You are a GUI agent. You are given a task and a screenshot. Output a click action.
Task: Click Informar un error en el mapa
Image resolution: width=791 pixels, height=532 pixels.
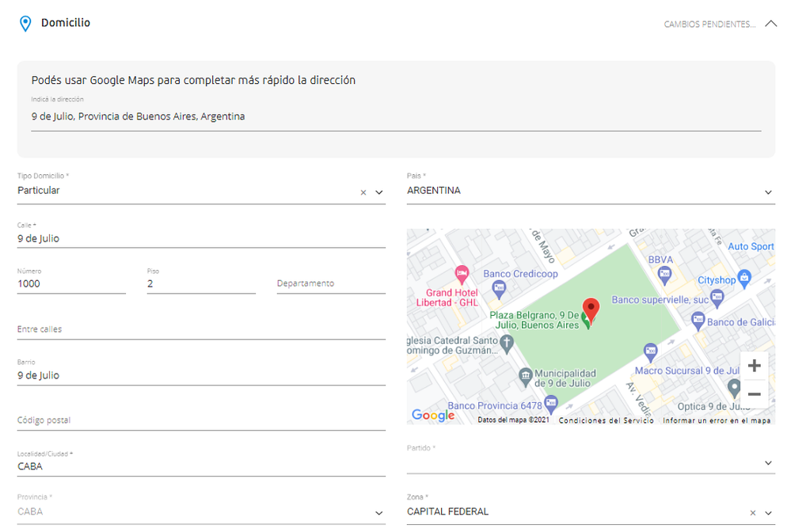click(716, 420)
